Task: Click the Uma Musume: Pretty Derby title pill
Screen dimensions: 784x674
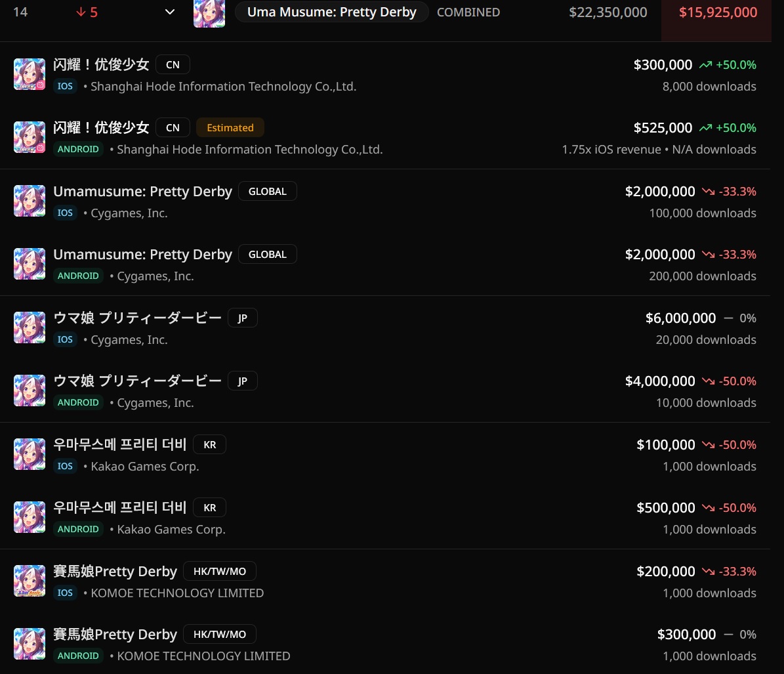Action: point(331,12)
